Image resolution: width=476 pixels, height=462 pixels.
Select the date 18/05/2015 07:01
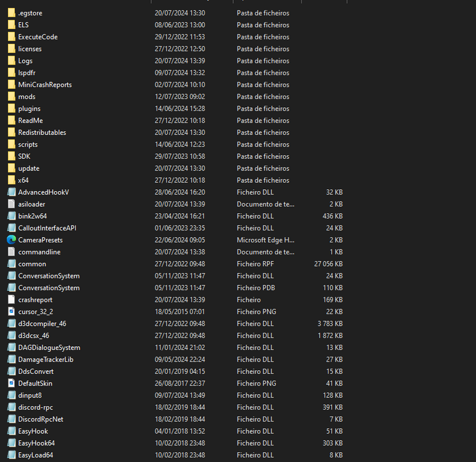179,312
